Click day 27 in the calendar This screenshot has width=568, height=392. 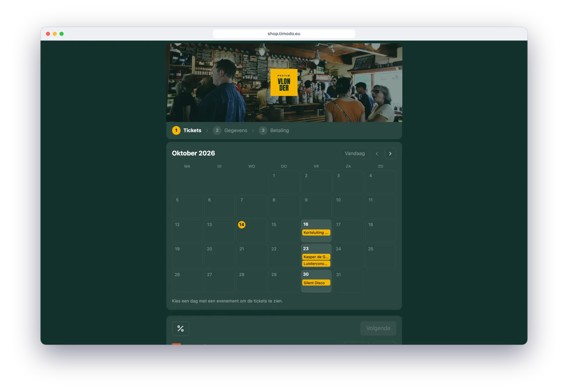click(219, 281)
